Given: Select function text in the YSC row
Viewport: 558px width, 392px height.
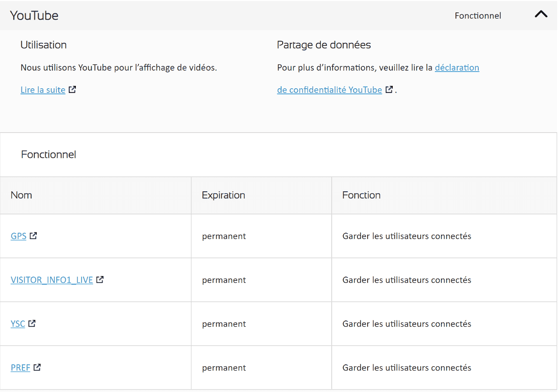Looking at the screenshot, I should coord(407,324).
